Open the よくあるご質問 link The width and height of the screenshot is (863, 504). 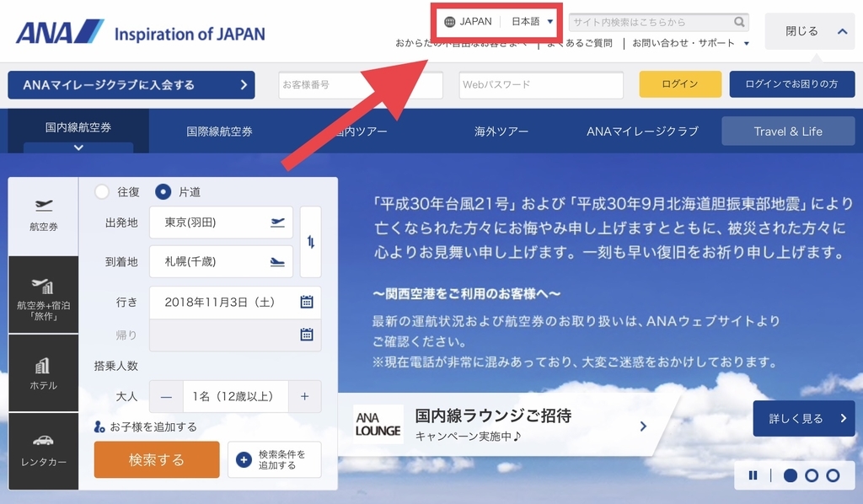click(580, 43)
